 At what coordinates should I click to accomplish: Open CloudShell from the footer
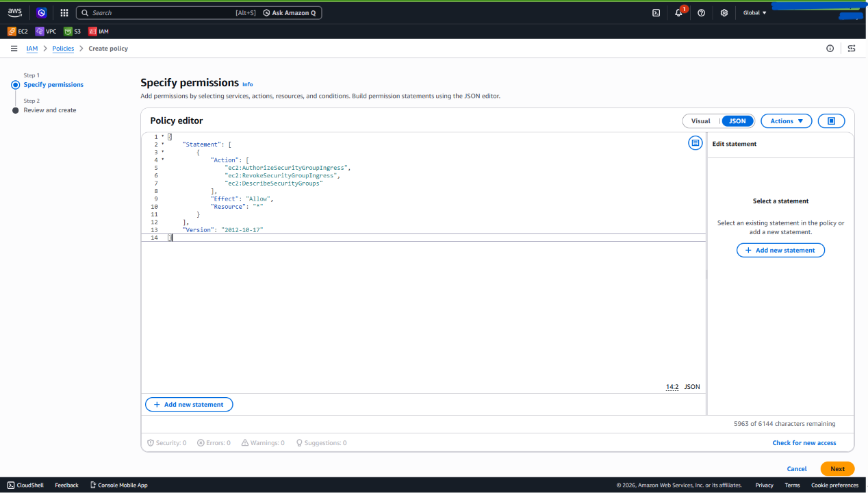[25, 485]
